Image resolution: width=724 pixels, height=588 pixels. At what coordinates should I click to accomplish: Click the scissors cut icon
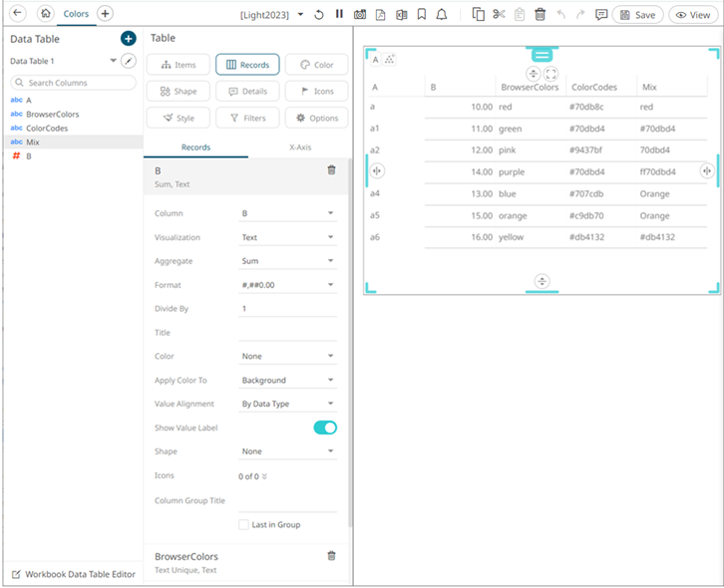click(x=499, y=15)
